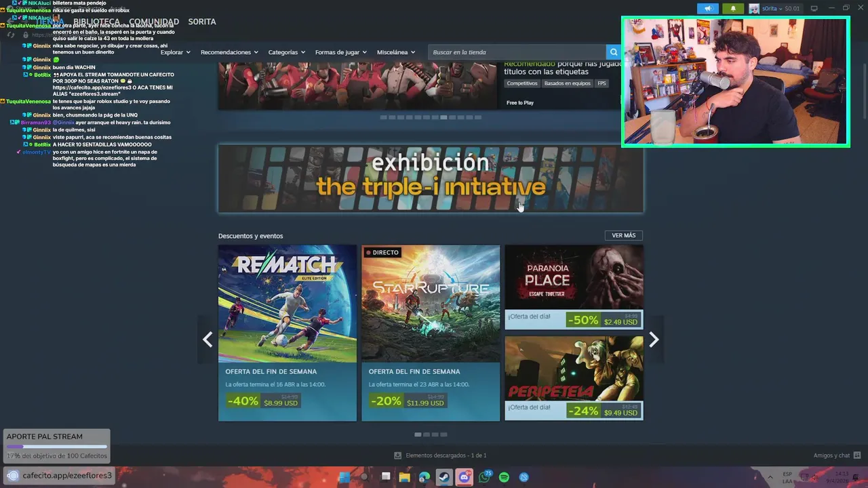Open the triple-i initiative exhibition banner
Screen dimensions: 868x488
coord(431,178)
